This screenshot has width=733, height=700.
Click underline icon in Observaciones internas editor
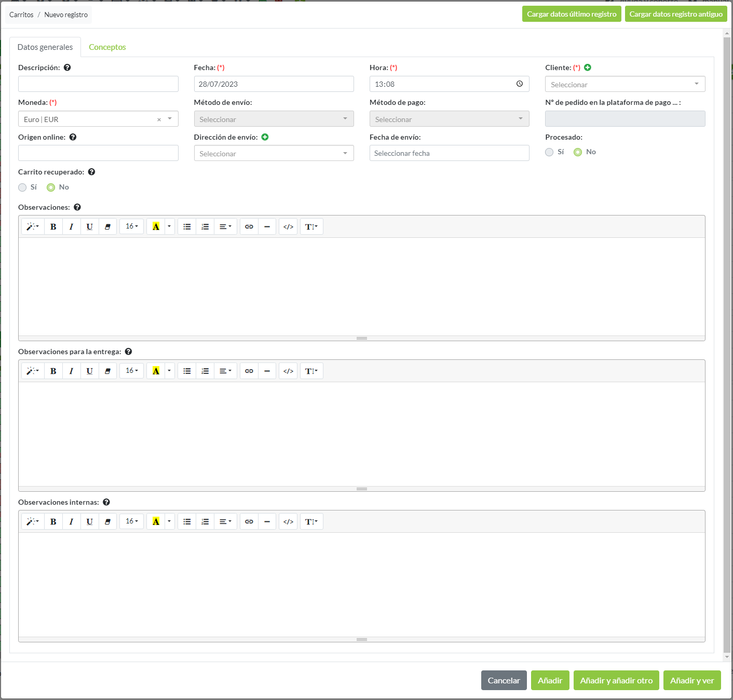pos(89,521)
